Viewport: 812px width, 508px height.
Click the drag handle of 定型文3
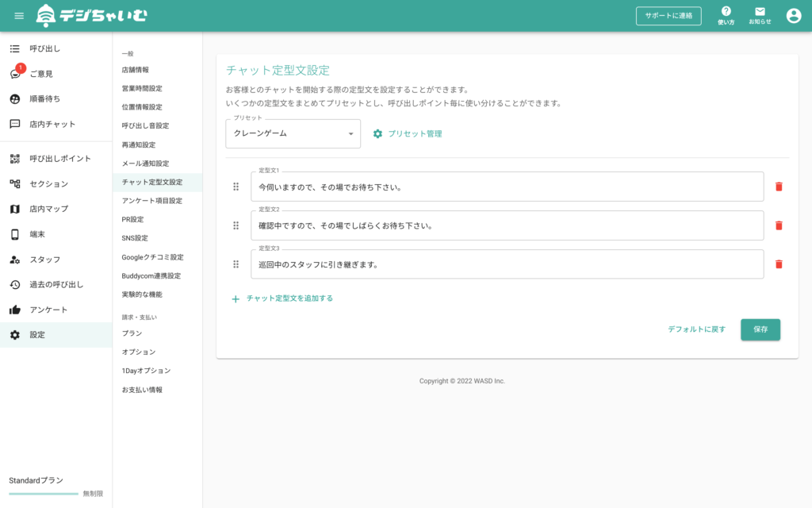236,264
